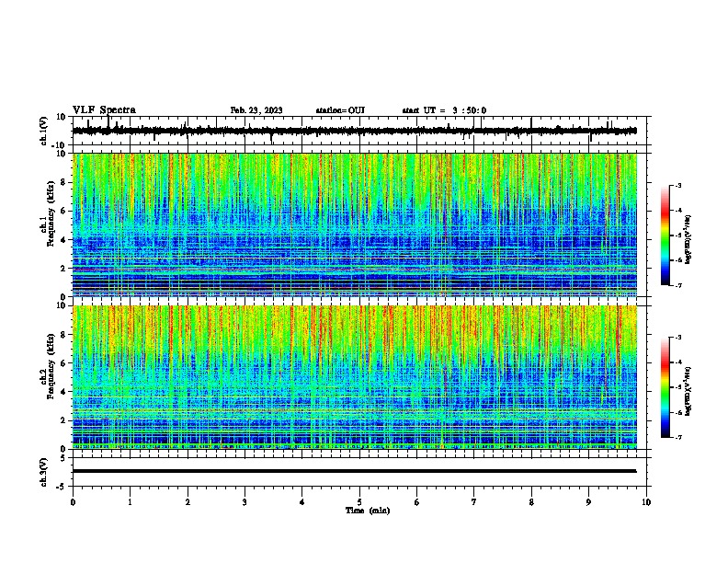Click the time axis tick label "0"
This screenshot has height=563, width=728.
(x=73, y=502)
